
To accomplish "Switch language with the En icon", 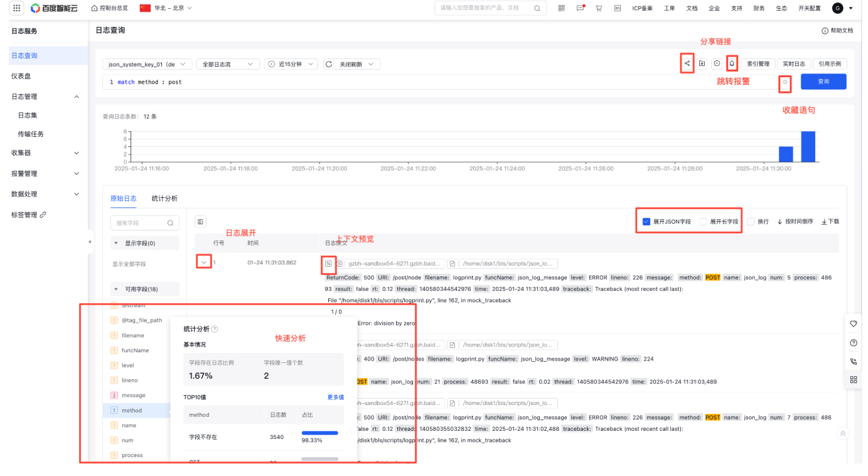I will [x=618, y=8].
